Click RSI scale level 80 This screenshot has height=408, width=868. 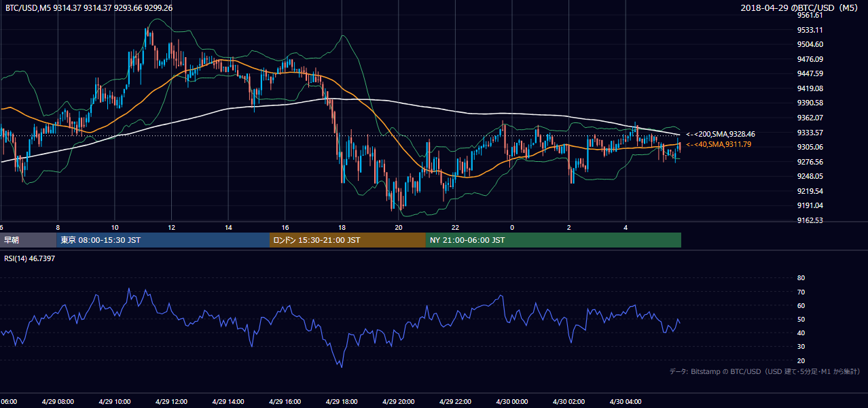tap(801, 278)
